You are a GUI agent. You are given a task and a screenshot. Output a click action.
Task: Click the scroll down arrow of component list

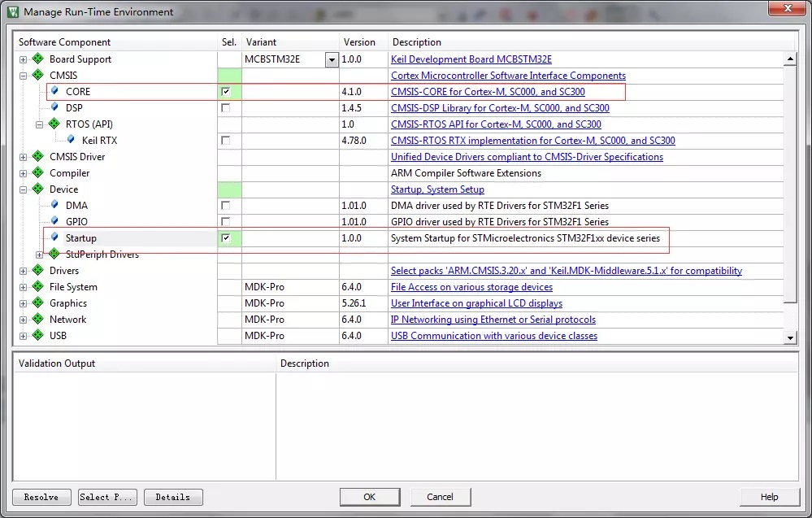click(x=790, y=337)
